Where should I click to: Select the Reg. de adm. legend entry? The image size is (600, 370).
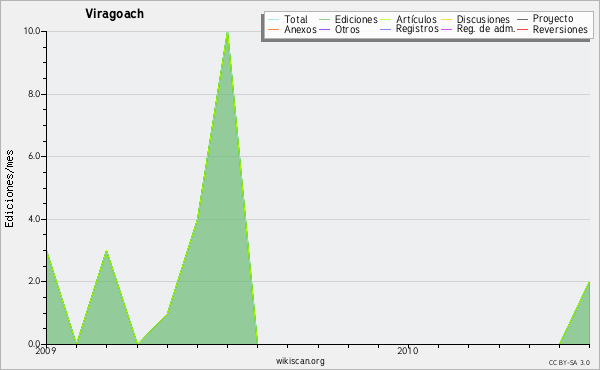[486, 29]
